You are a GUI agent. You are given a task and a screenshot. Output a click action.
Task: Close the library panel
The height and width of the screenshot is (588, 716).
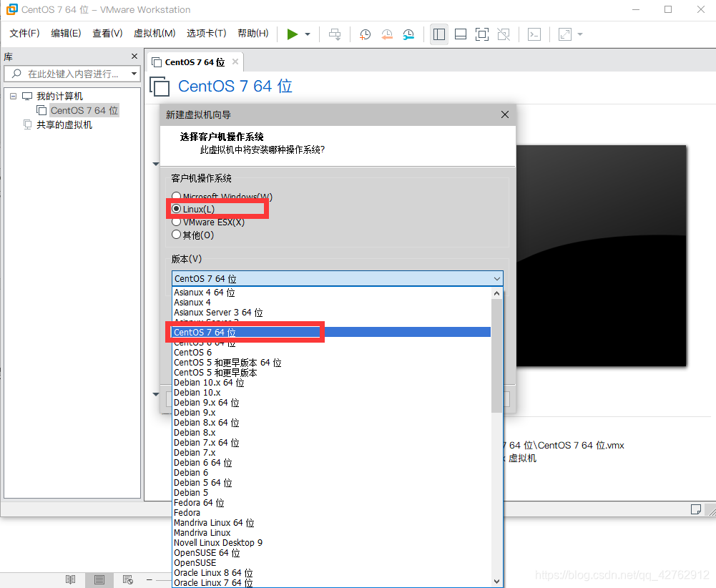pos(134,56)
